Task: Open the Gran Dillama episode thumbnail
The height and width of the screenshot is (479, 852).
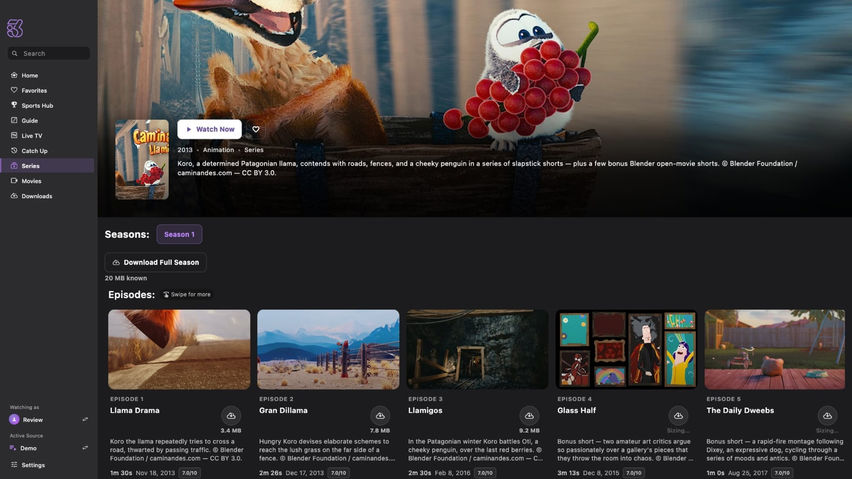Action: 328,349
